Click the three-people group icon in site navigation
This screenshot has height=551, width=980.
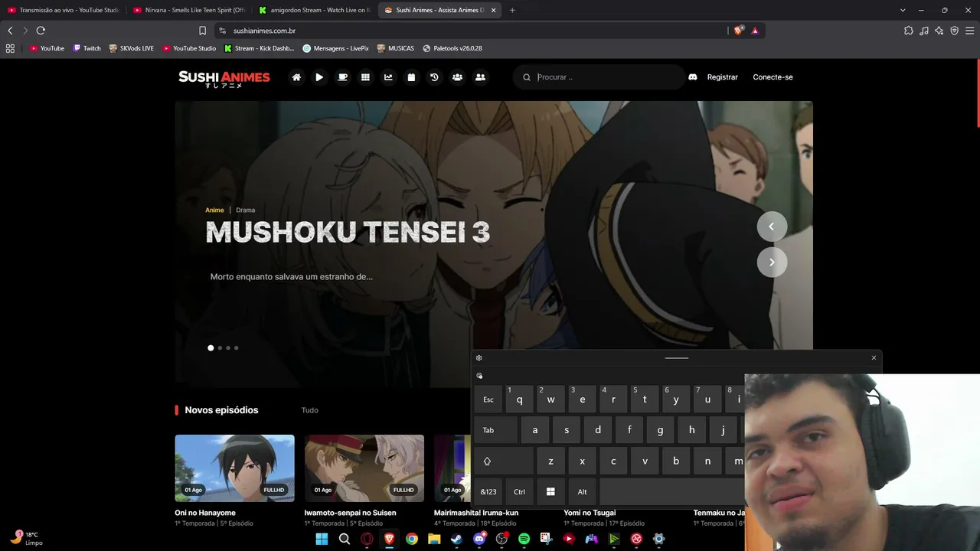tap(457, 77)
